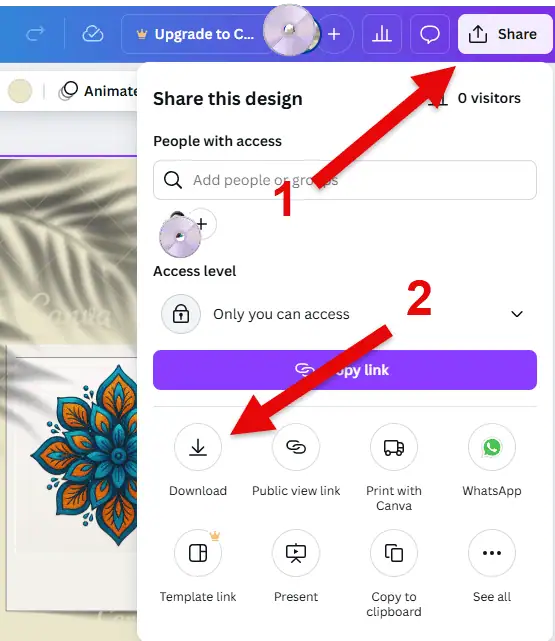Open the insights bar chart icon
Image resolution: width=555 pixels, height=641 pixels.
(x=382, y=34)
